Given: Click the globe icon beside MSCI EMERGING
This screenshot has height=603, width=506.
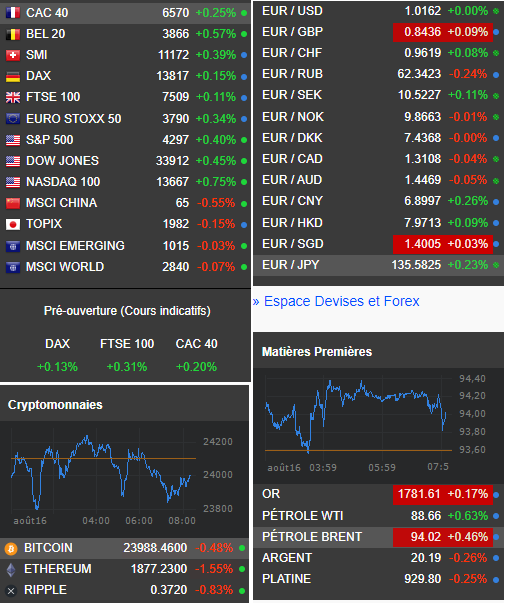Looking at the screenshot, I should [x=13, y=246].
